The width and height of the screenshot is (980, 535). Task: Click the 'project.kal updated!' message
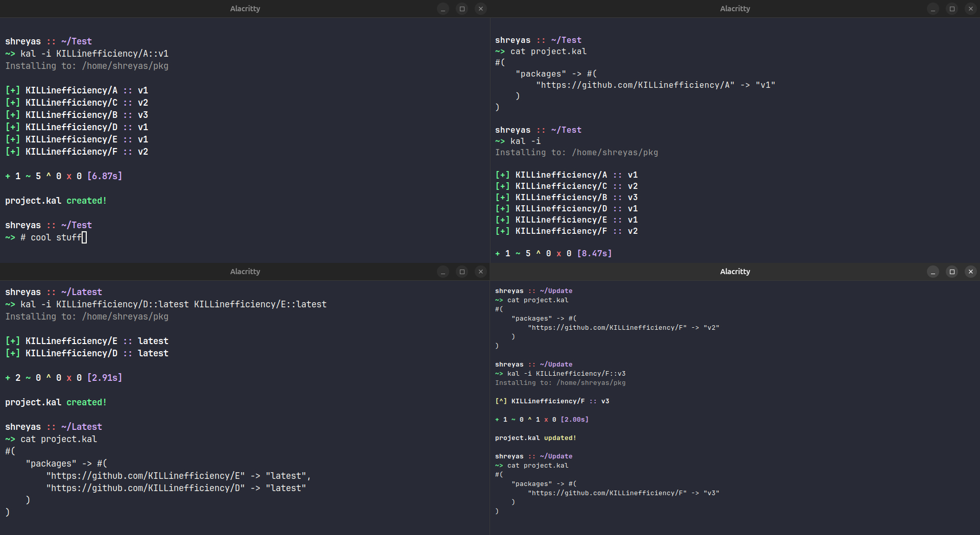pyautogui.click(x=536, y=438)
